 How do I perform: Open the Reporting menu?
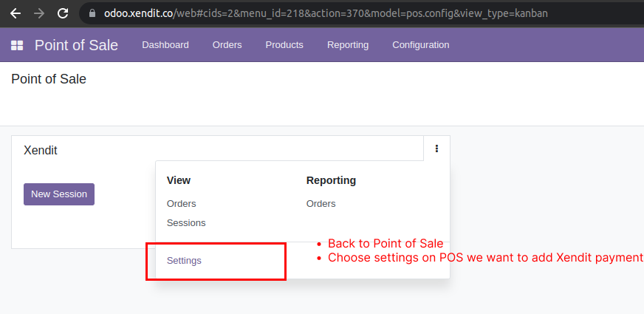(347, 45)
